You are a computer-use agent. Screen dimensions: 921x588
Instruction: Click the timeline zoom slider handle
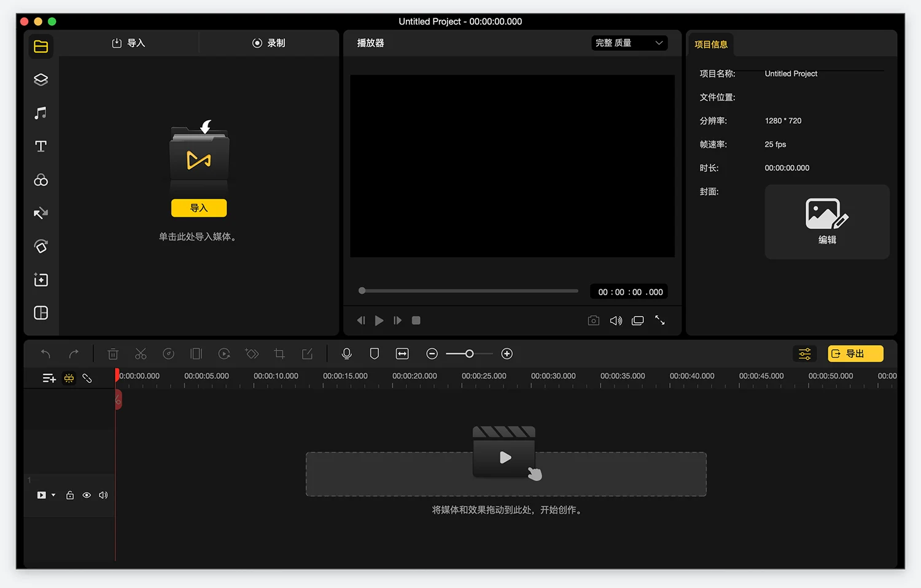click(x=469, y=354)
